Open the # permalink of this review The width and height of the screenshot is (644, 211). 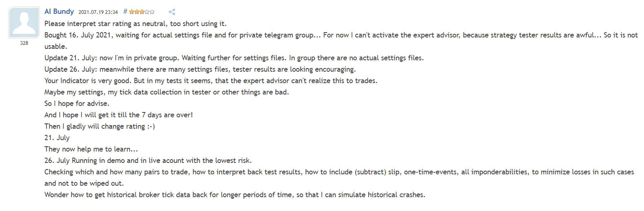[x=125, y=11]
